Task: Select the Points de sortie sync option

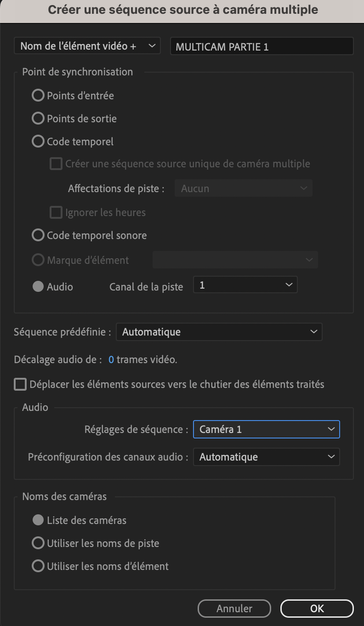Action: 38,119
